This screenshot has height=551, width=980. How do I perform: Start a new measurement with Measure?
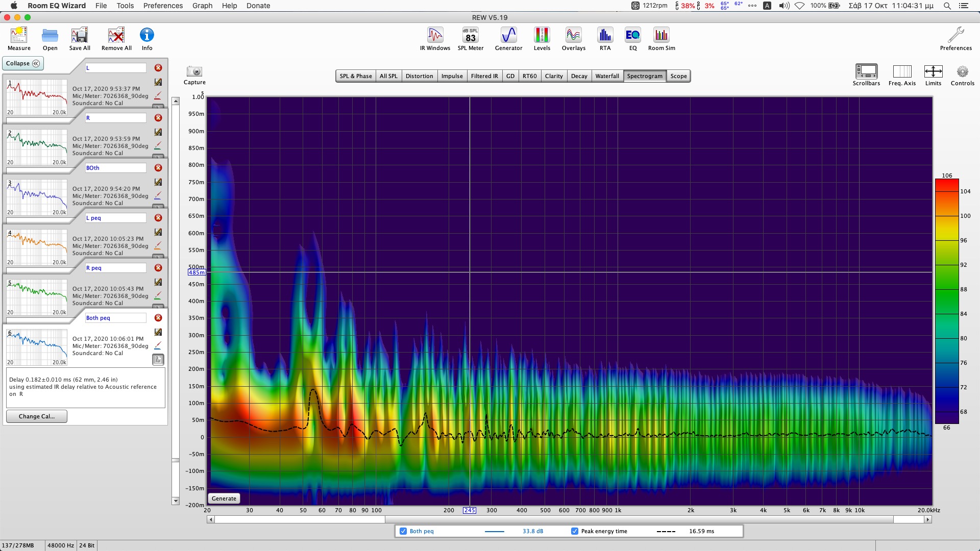click(19, 39)
